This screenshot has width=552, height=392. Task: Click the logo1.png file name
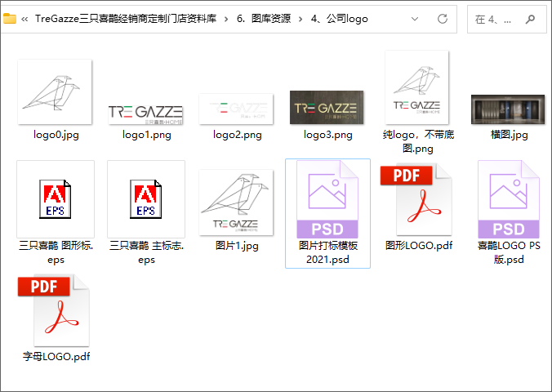pyautogui.click(x=147, y=135)
